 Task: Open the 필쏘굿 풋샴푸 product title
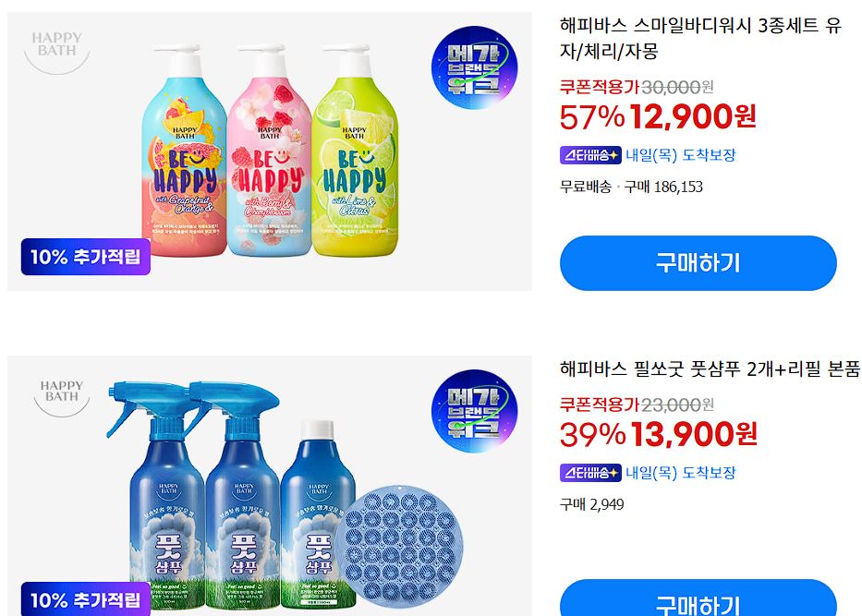click(x=710, y=368)
